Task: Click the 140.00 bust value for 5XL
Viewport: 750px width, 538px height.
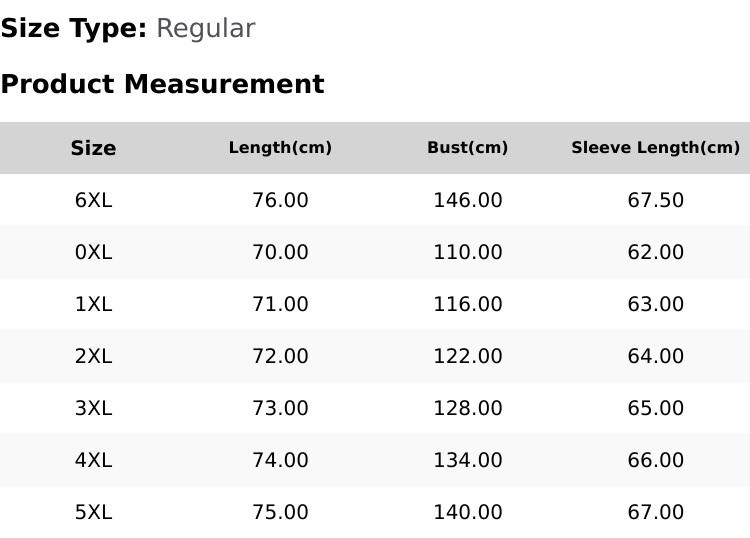Action: point(468,513)
